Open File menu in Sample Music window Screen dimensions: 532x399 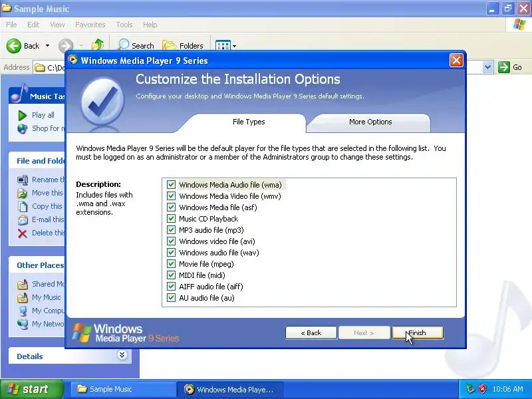tap(11, 25)
